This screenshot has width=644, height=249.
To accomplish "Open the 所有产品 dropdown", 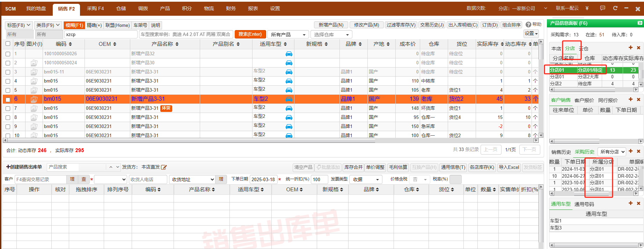I will coord(288,35).
